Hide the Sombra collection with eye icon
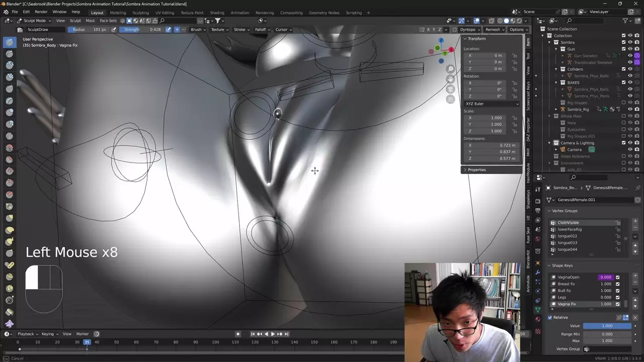Image resolution: width=644 pixels, height=362 pixels. [x=630, y=42]
